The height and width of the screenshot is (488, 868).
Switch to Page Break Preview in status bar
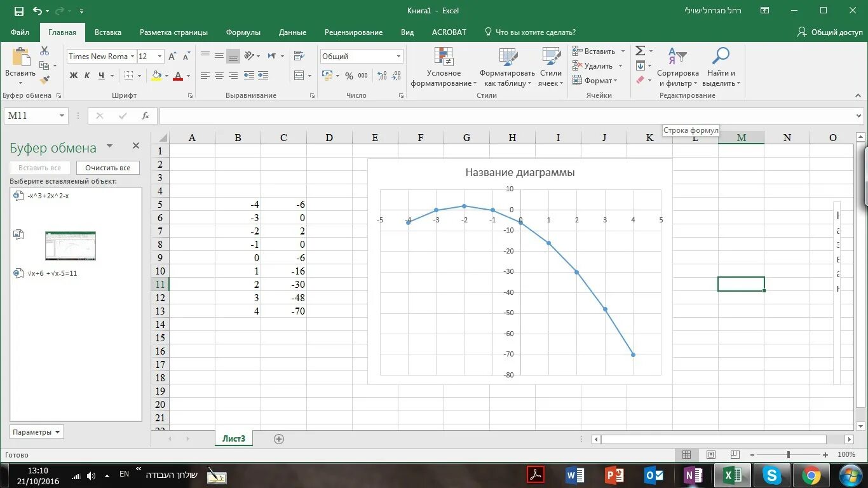(x=735, y=455)
